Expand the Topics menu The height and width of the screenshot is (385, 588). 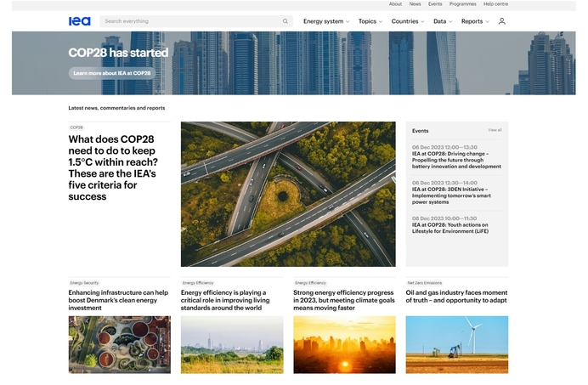[370, 21]
